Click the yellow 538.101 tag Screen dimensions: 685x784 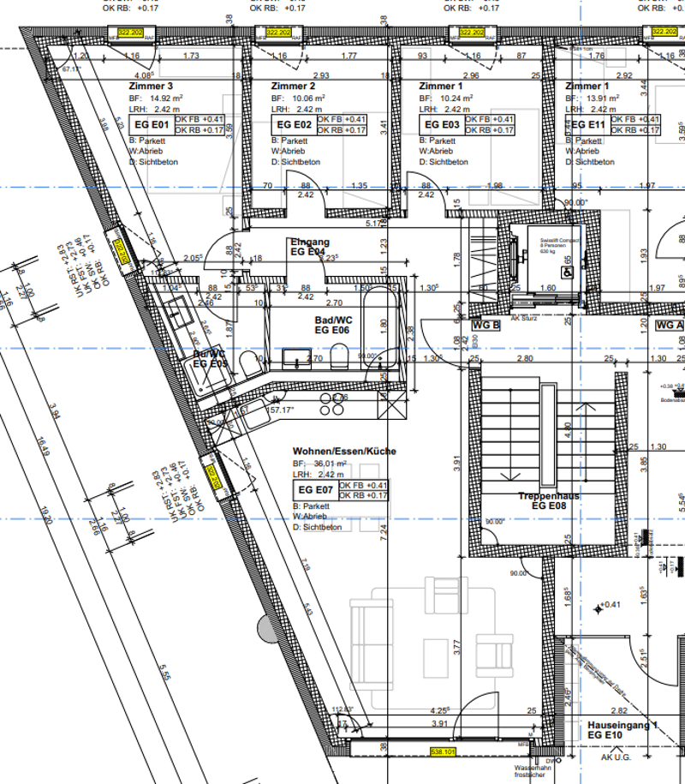[x=443, y=751]
